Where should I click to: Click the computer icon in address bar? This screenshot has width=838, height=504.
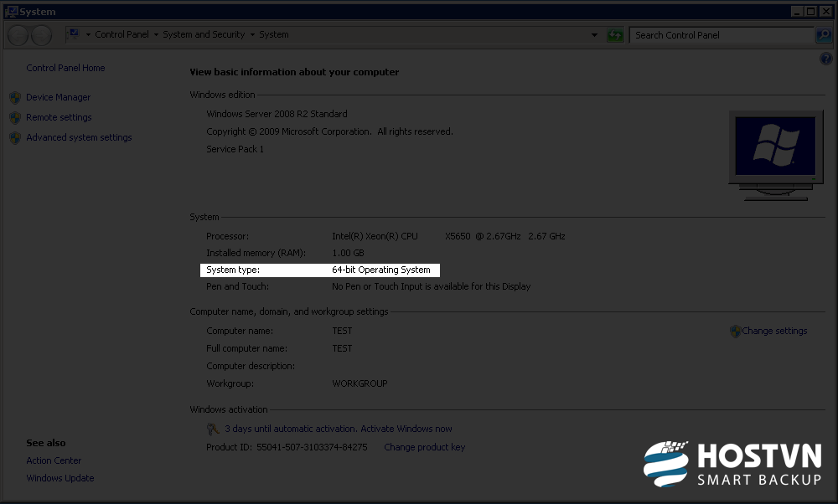click(x=73, y=34)
